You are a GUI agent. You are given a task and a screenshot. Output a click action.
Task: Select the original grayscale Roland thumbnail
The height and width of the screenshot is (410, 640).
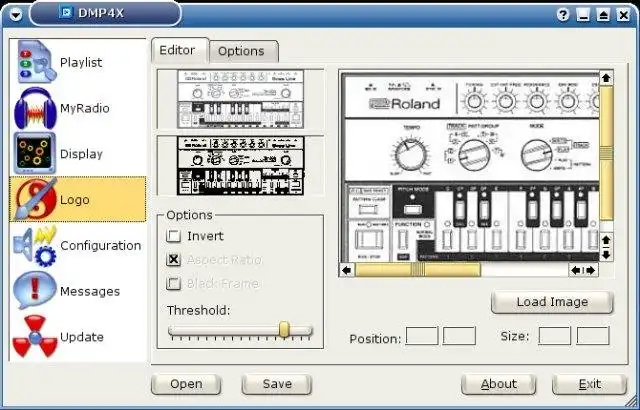240,99
